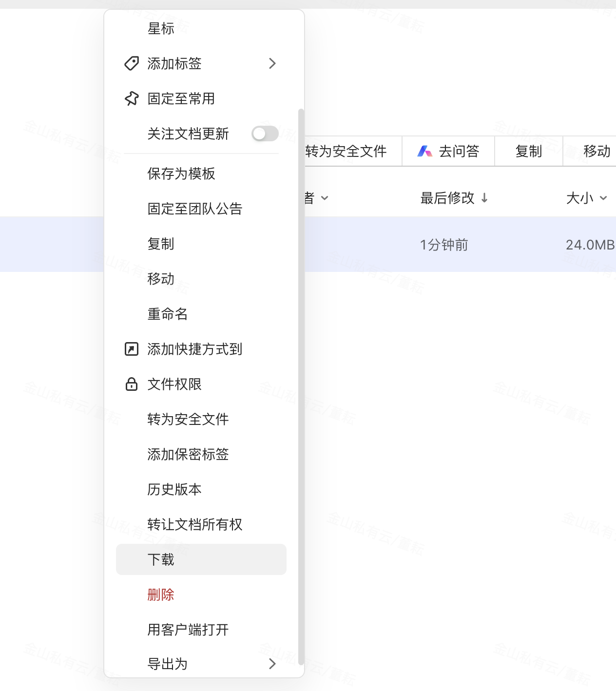Click the 最后修改 column header
Screen dimensions: 616x691
pos(447,198)
